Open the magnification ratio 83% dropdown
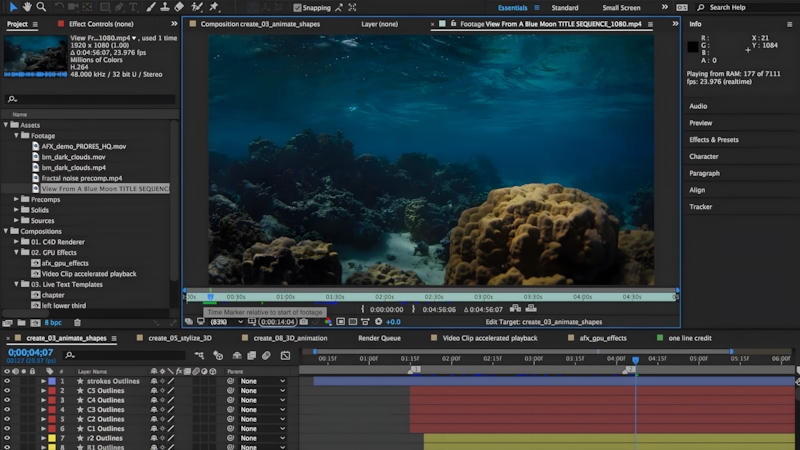The height and width of the screenshot is (450, 800). coord(227,322)
